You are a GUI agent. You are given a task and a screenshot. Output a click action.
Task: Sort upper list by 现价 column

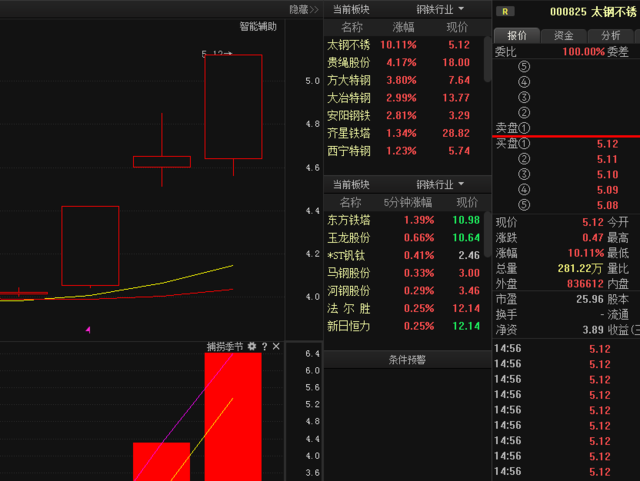(457, 27)
